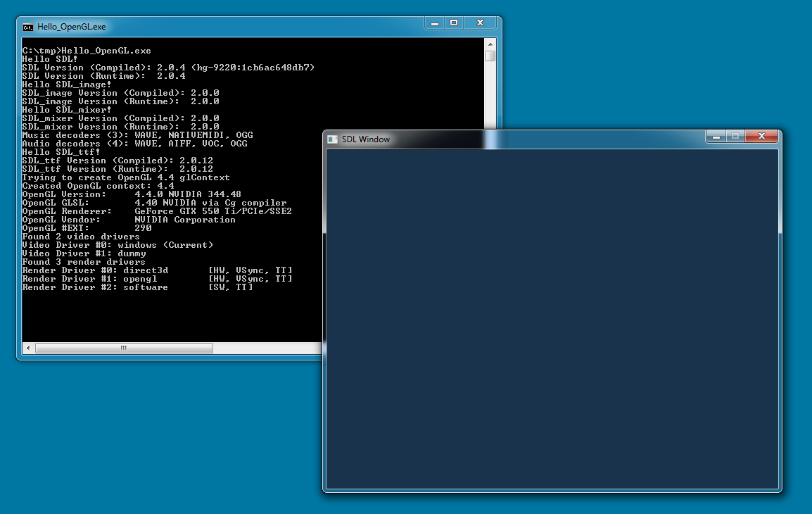The height and width of the screenshot is (514, 812).
Task: Click the 'Hello SDL_mixer!' line
Action: pyautogui.click(x=67, y=110)
